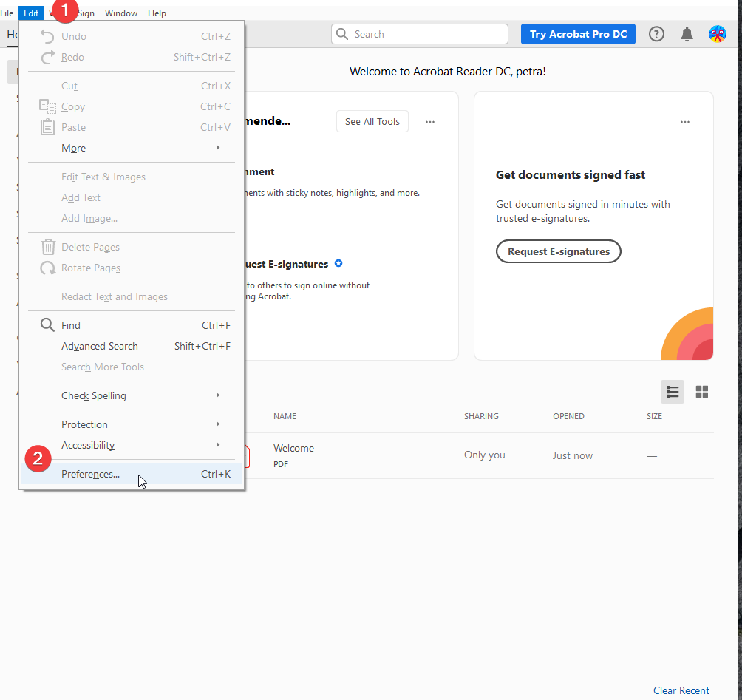Open the user profile avatar
The height and width of the screenshot is (700, 742).
(x=717, y=34)
